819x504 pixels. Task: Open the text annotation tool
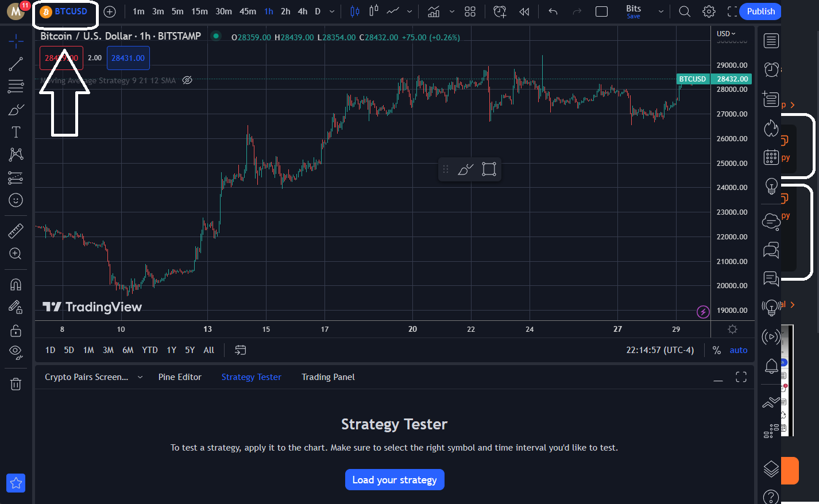(16, 131)
